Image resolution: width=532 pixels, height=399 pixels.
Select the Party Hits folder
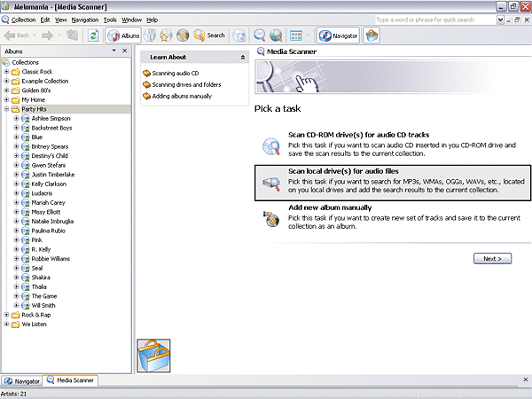pos(34,109)
